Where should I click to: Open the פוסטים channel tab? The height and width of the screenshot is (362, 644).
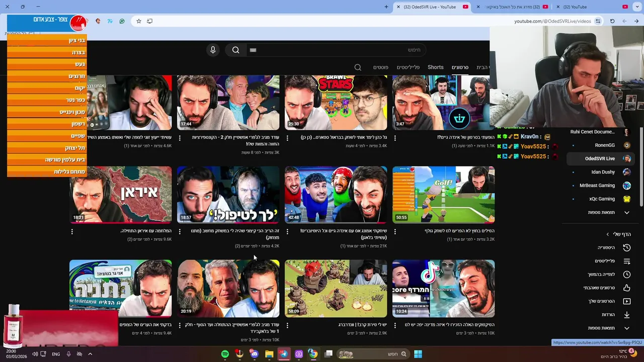380,67
